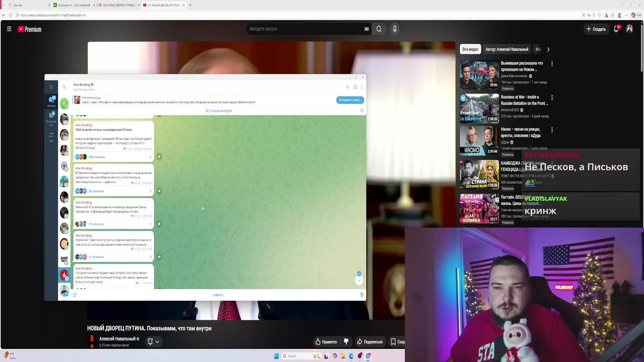Open the Edit folders icon in Telegram sidebar
Image resolution: width=644 pixels, height=362 pixels.
tap(51, 137)
